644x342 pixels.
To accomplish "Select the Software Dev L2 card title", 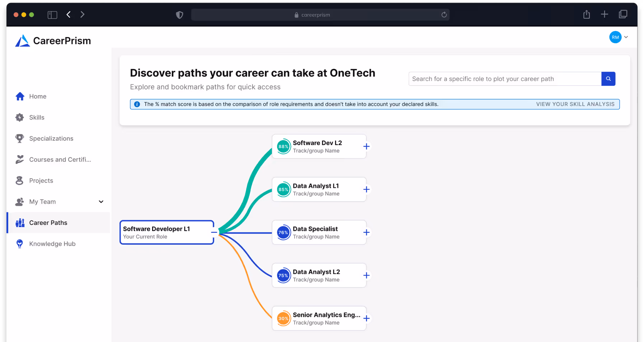I will point(317,143).
